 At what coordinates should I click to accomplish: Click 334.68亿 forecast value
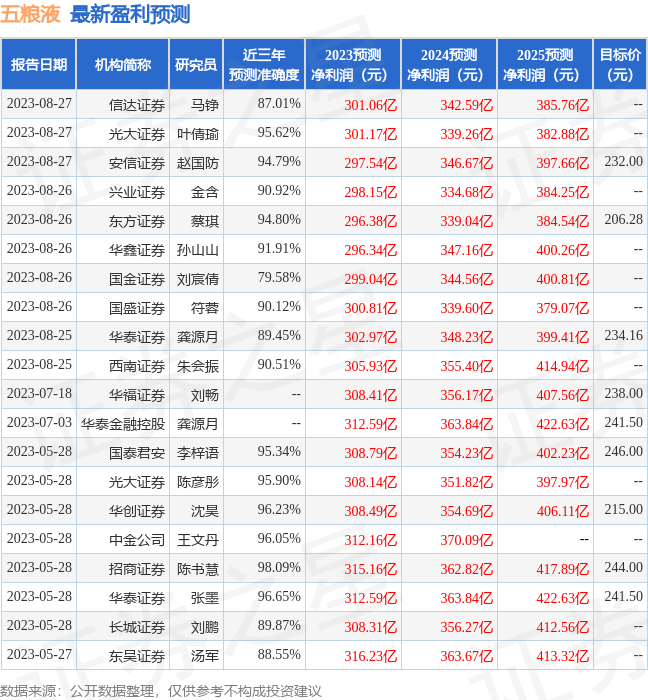(x=467, y=192)
